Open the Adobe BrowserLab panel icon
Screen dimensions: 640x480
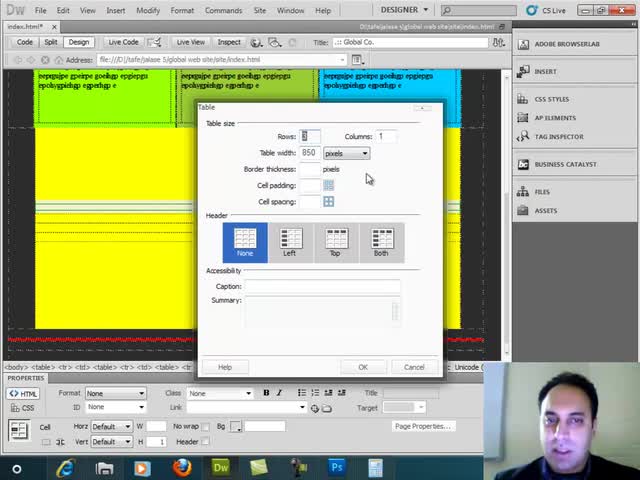pos(523,44)
